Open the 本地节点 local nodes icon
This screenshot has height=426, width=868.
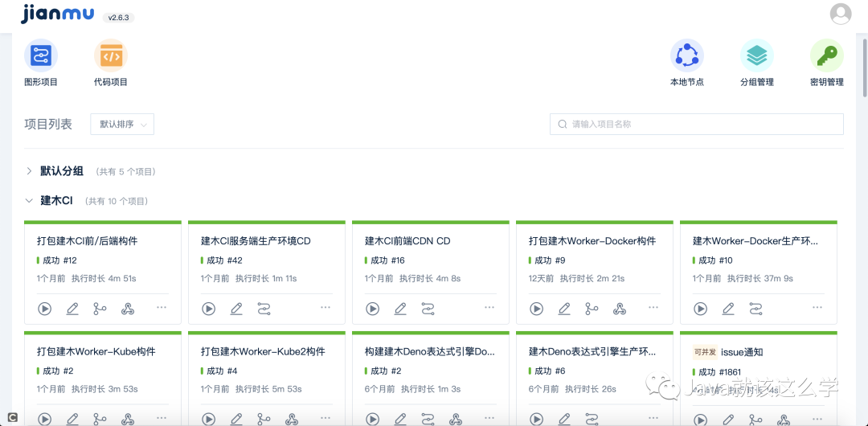tap(687, 56)
